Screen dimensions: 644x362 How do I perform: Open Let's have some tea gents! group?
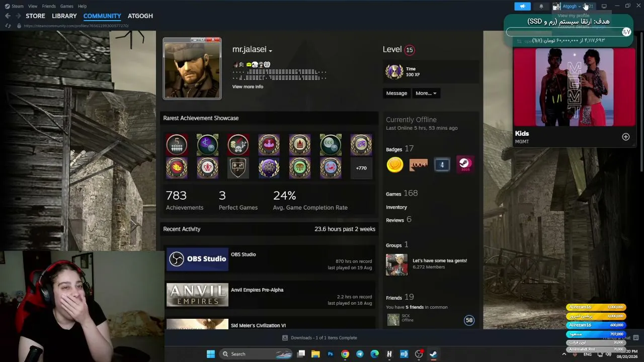pyautogui.click(x=440, y=260)
